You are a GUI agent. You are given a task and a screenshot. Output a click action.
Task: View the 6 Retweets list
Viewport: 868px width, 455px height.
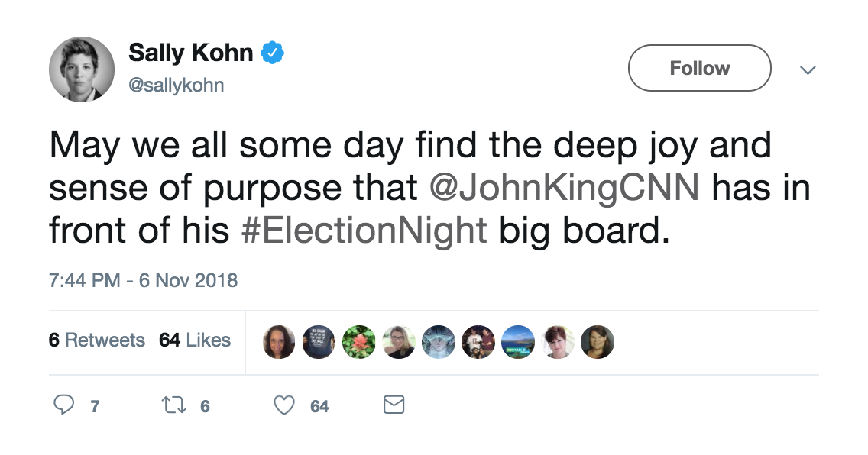97,340
